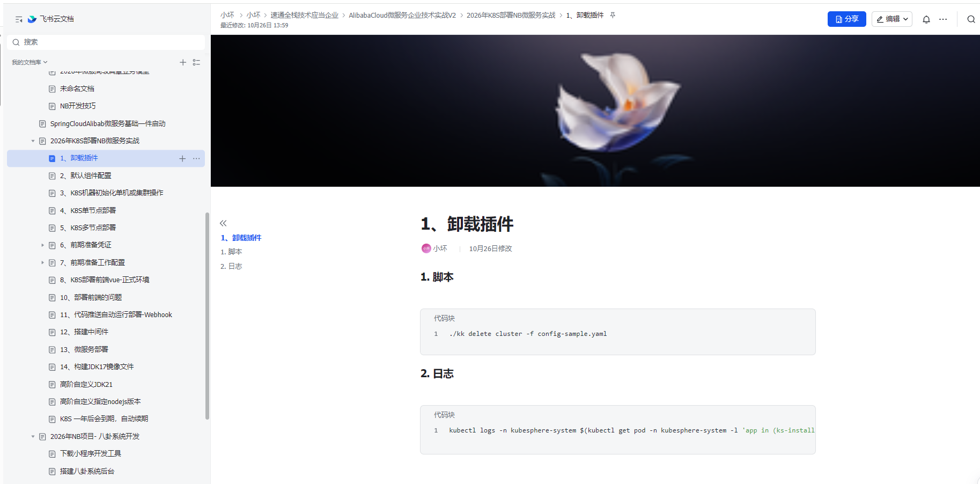Click the pin icon next to breadcrumb title
The width and height of the screenshot is (980, 484).
pos(613,15)
